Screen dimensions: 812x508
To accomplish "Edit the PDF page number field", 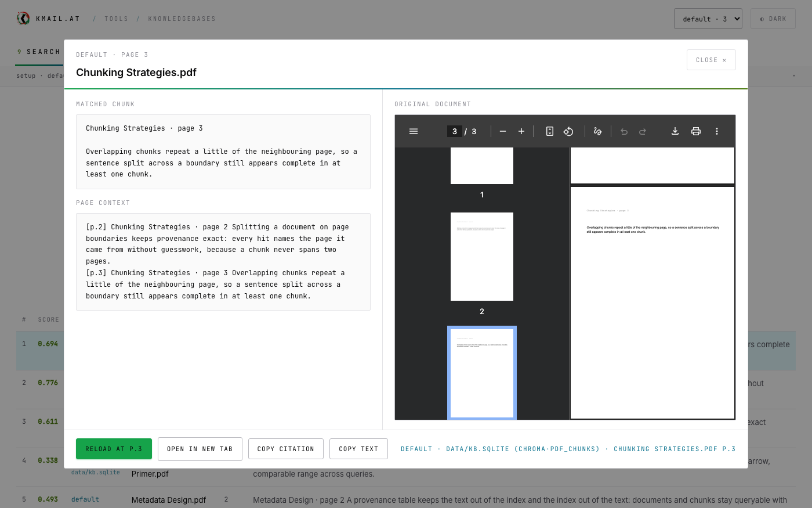I will (455, 131).
